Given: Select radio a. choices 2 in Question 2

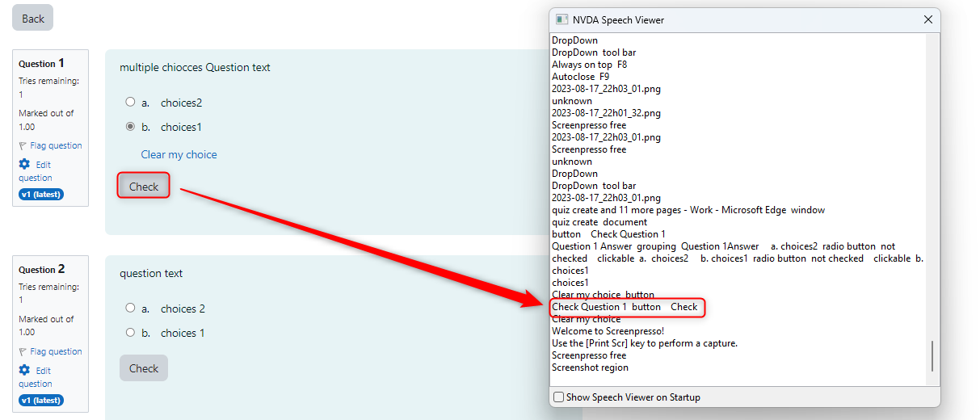Looking at the screenshot, I should 130,308.
